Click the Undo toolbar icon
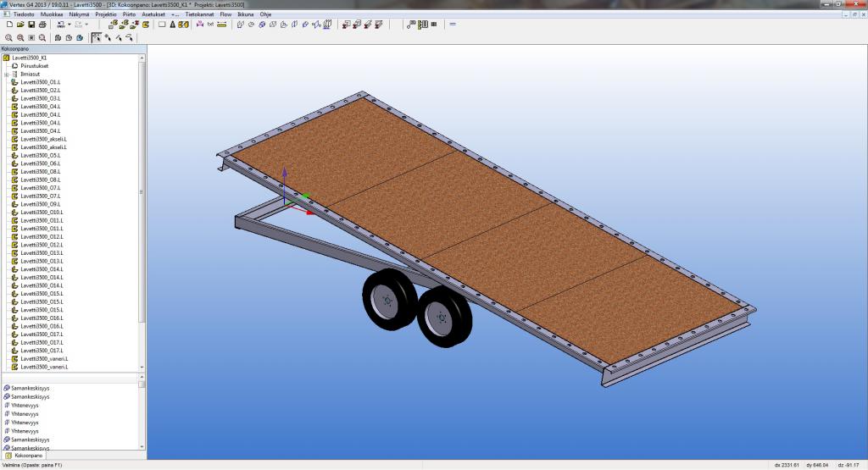 60,25
